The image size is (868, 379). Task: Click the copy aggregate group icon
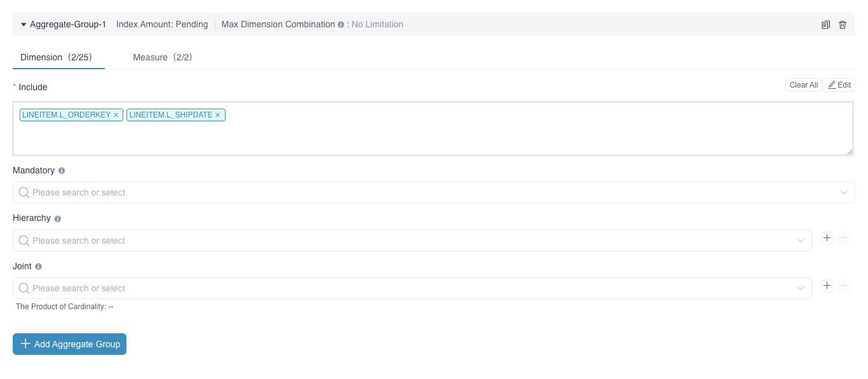825,25
